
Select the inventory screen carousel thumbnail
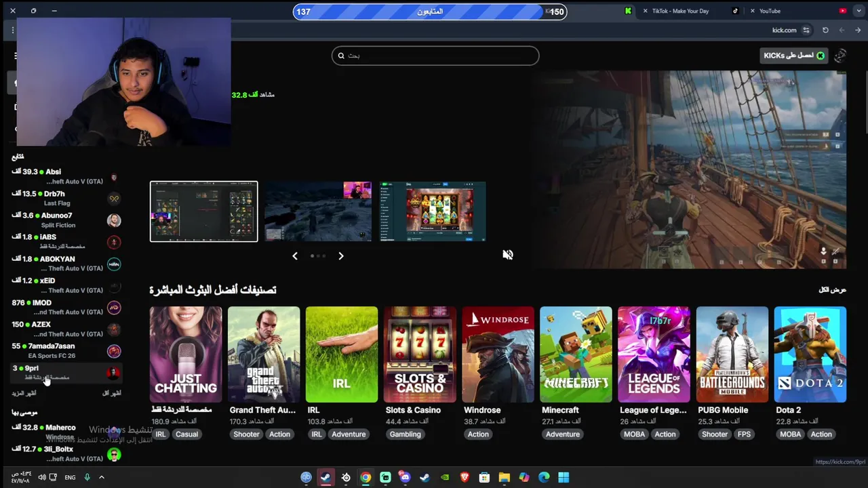(203, 211)
